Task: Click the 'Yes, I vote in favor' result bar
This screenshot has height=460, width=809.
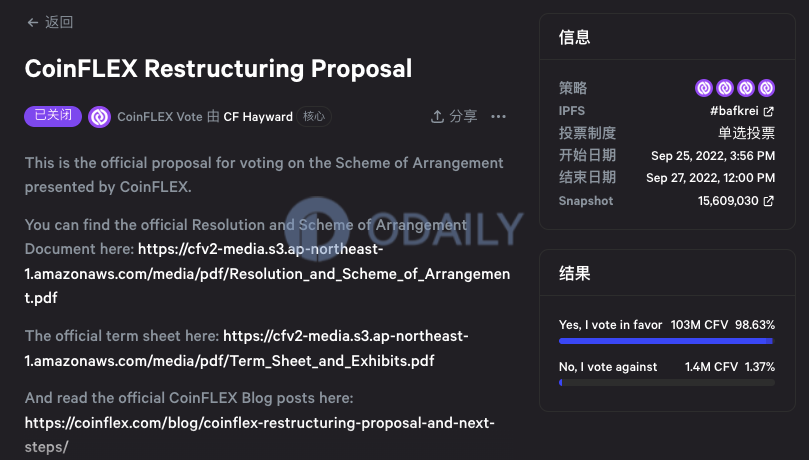Action: click(667, 341)
